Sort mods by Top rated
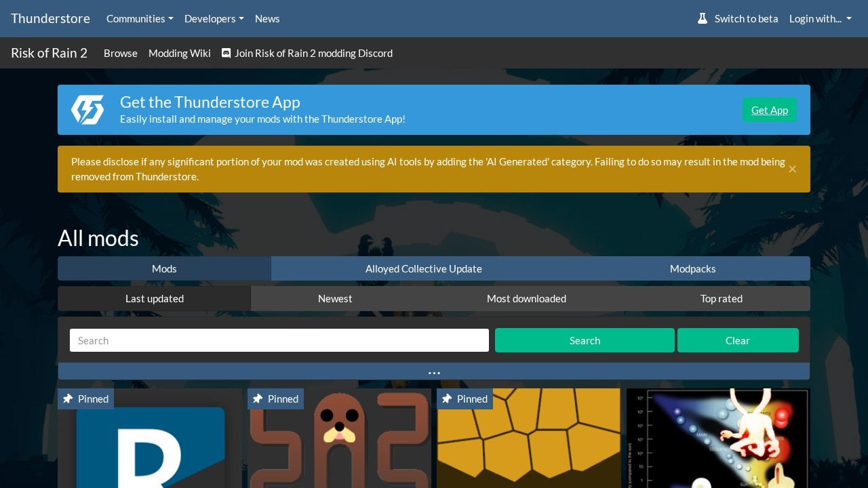 pos(722,298)
